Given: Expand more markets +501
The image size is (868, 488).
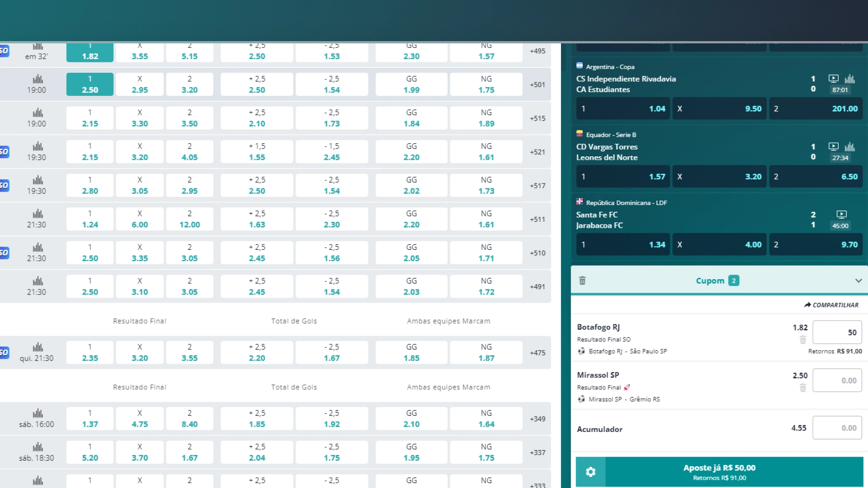Looking at the screenshot, I should [538, 84].
